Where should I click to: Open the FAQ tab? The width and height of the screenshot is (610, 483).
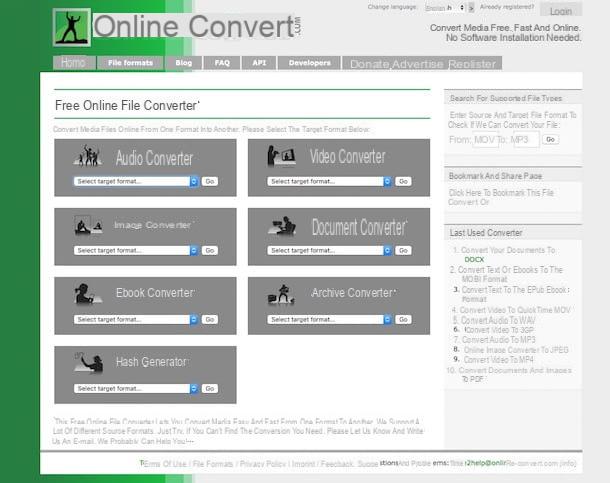(222, 63)
